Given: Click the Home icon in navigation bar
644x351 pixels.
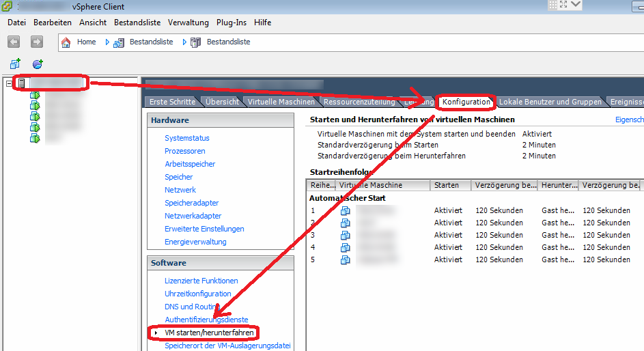Looking at the screenshot, I should tap(66, 42).
